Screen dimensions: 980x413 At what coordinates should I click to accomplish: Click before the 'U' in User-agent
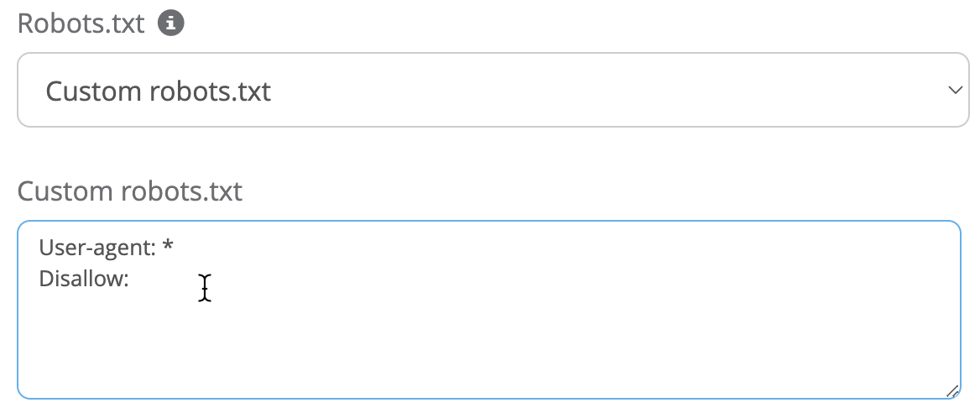[x=39, y=248]
